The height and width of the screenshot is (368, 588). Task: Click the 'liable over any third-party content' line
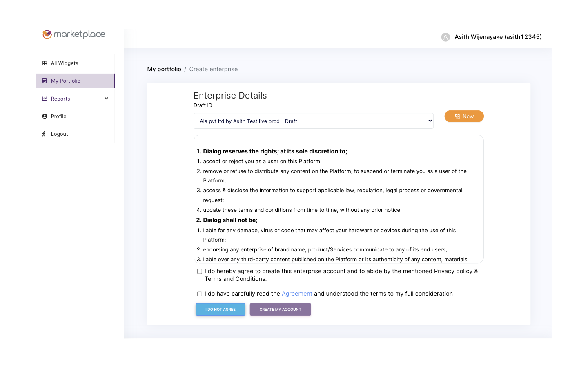coord(335,260)
